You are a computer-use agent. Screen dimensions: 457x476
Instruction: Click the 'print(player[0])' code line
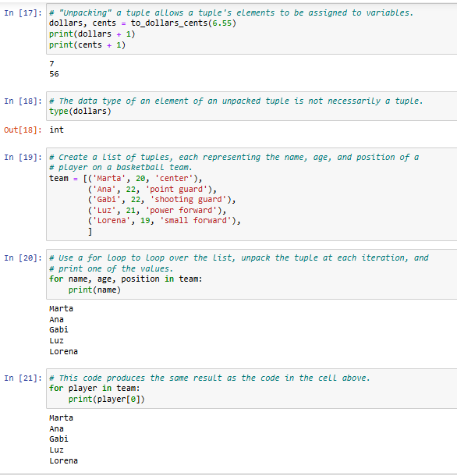[107, 400]
